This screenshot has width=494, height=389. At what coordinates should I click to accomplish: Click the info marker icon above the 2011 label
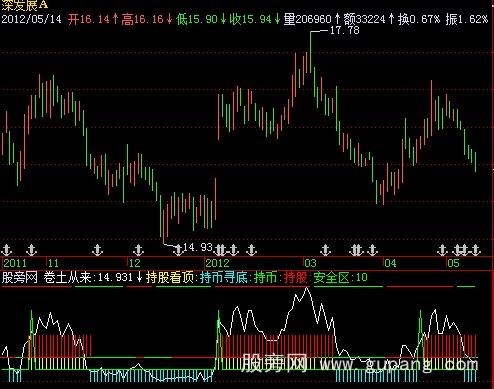coord(7,250)
